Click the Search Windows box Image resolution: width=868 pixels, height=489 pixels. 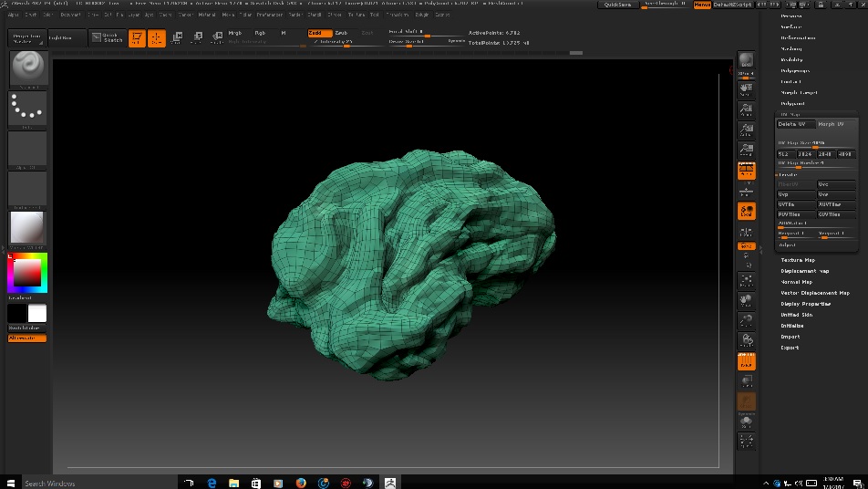98,483
